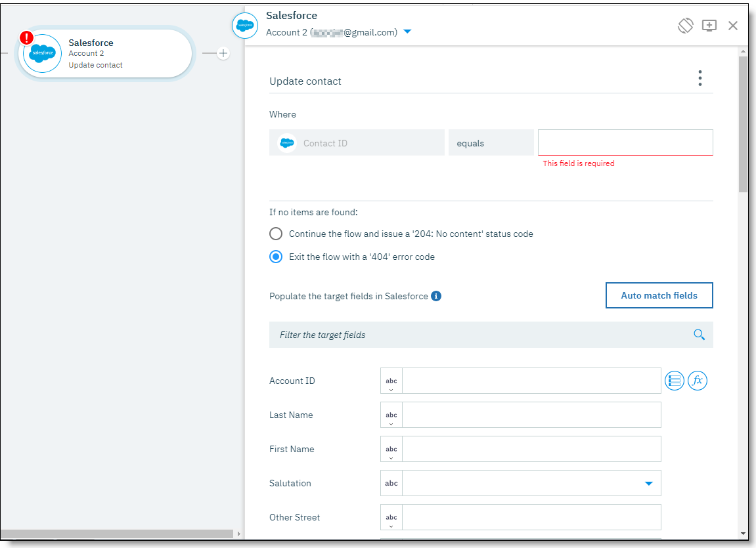
Task: Add a node using the plus on the canvas
Action: click(223, 53)
